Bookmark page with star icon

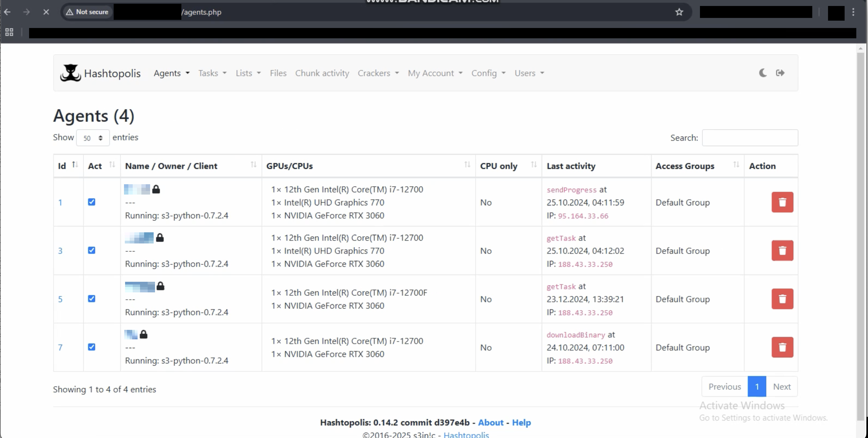tap(679, 12)
